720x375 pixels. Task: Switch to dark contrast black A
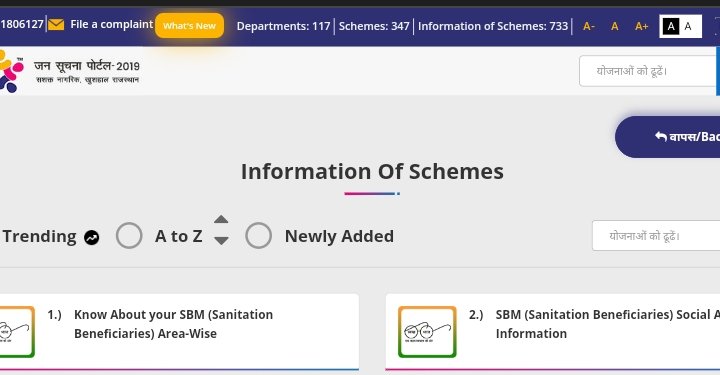(x=671, y=26)
